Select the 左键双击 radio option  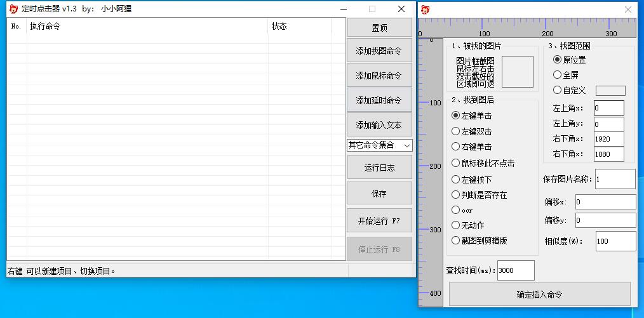pyautogui.click(x=455, y=131)
